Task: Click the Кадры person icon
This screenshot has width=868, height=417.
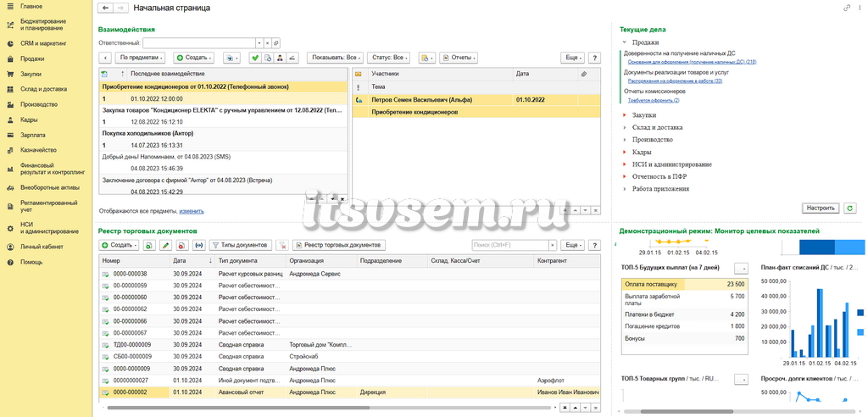Action: (10, 120)
